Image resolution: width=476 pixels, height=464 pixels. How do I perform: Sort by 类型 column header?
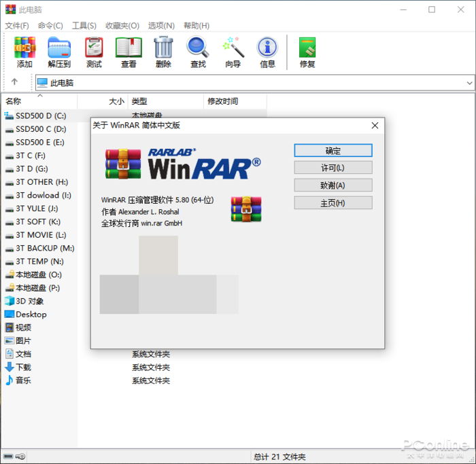pos(166,101)
